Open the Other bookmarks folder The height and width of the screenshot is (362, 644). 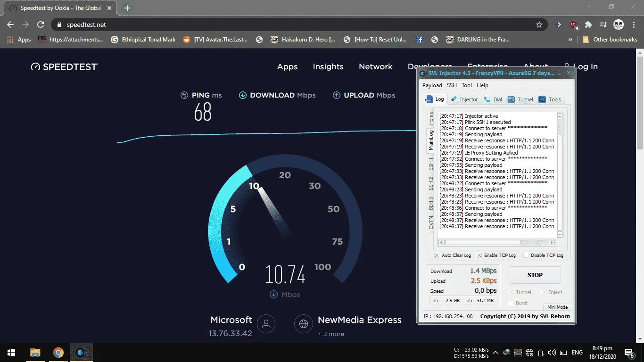[610, 40]
